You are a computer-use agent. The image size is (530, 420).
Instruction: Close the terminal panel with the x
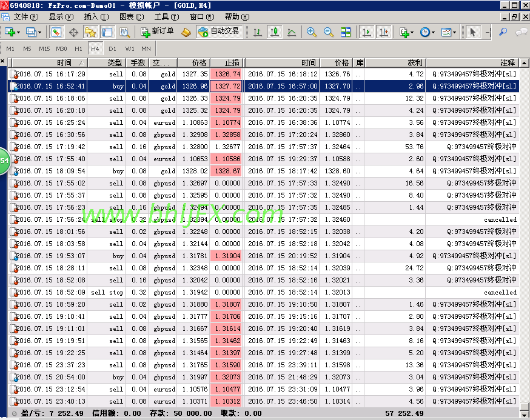(x=2, y=61)
